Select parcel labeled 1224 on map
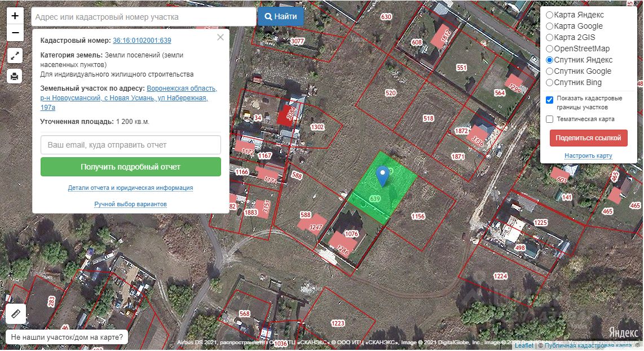Image resolution: width=644 pixels, height=351 pixels. (x=500, y=276)
